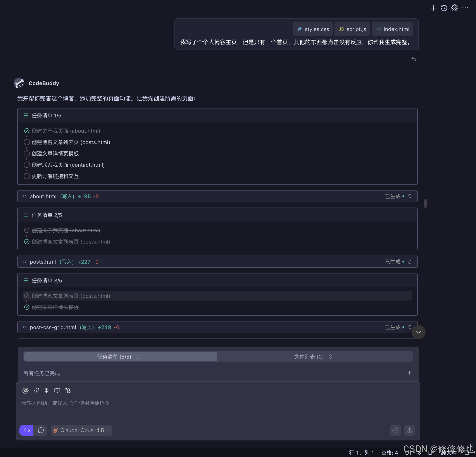Click the revert arrow under the user message

pyautogui.click(x=414, y=59)
